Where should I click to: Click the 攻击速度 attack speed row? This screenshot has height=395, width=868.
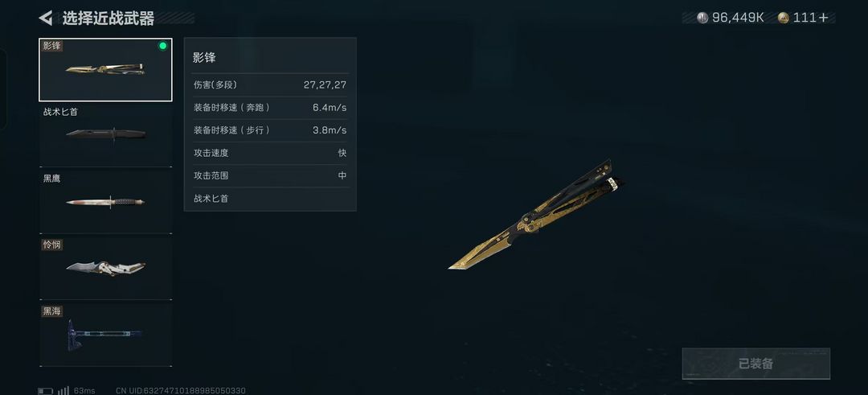tap(270, 153)
